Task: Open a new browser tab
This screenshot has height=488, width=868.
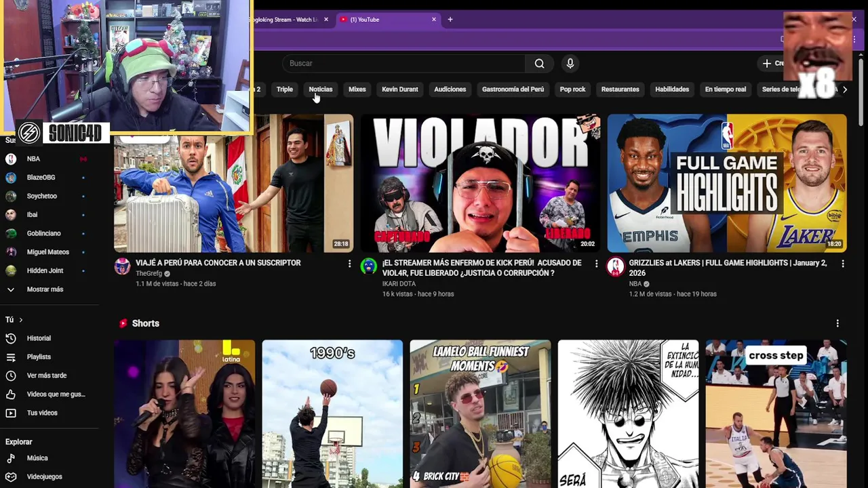Action: point(450,20)
